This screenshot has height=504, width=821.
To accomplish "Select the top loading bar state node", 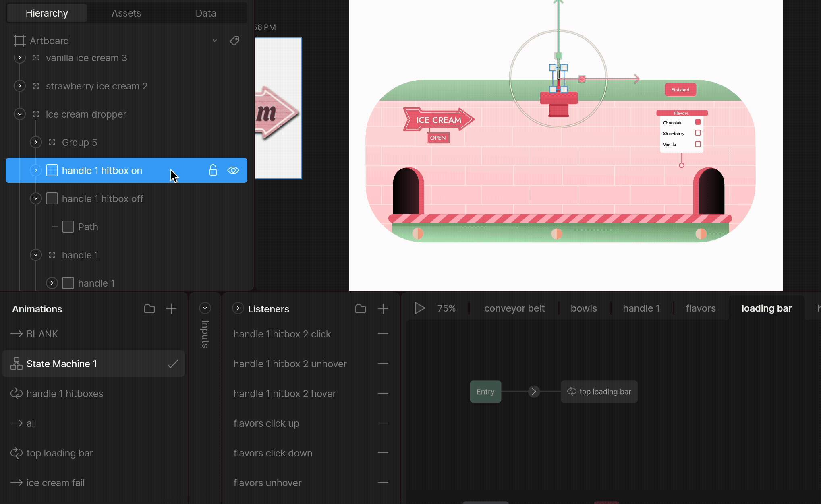I will click(x=599, y=391).
